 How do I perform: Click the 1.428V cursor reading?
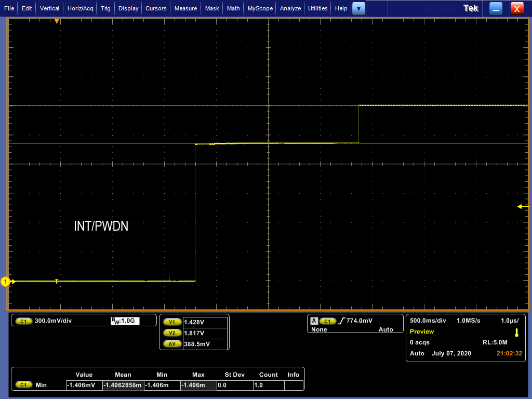(x=205, y=322)
